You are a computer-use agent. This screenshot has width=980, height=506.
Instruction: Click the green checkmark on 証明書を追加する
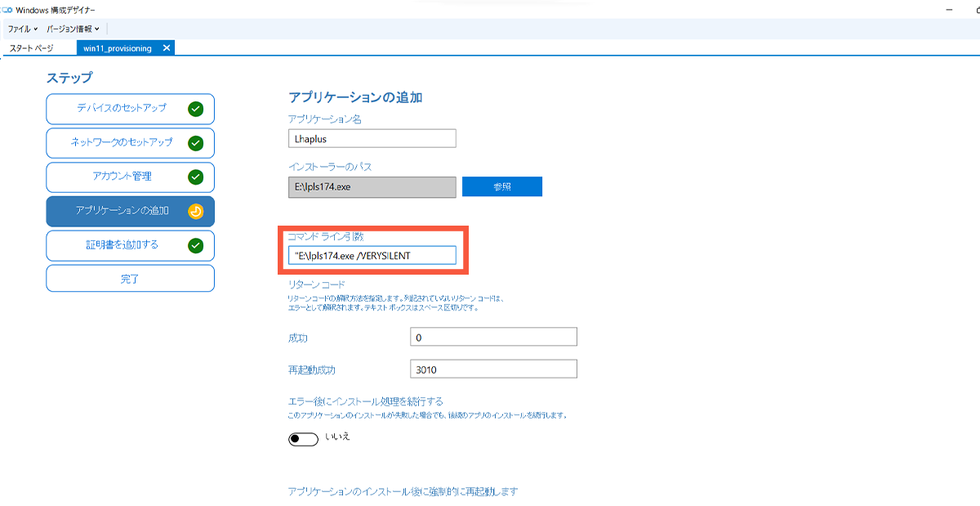[195, 245]
